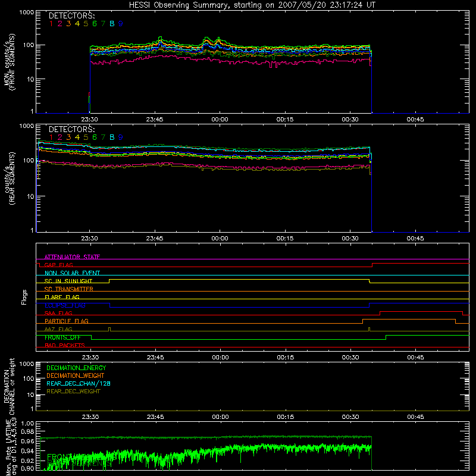Click the Flags vertical axis title
Viewport: 476px width, 476px height.
click(24, 297)
